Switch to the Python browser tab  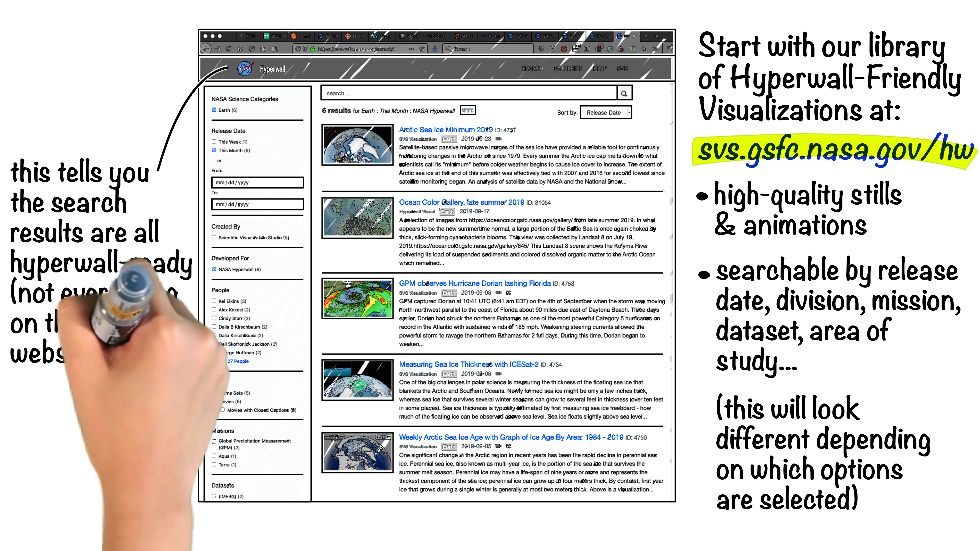point(491,36)
